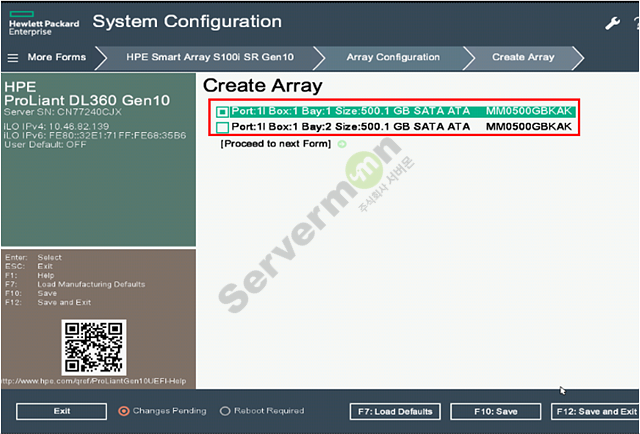
Task: Click the iLO IPv4: 10.46.82.139 text
Action: 56,127
